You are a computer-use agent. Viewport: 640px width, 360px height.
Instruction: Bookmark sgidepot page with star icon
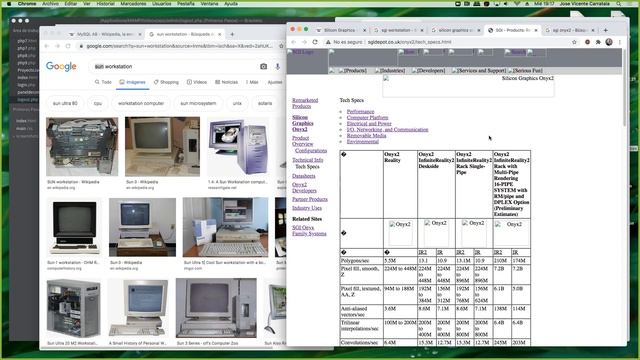coord(574,42)
